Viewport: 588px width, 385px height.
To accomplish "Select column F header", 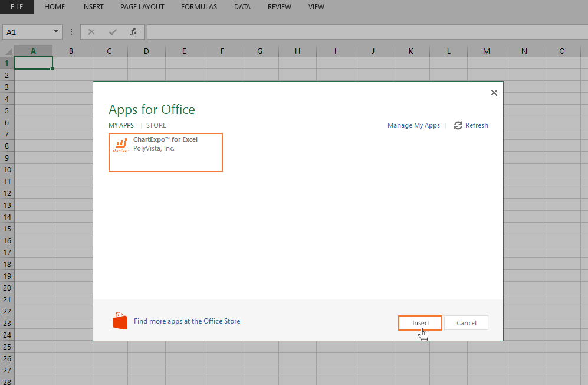I will (x=222, y=51).
